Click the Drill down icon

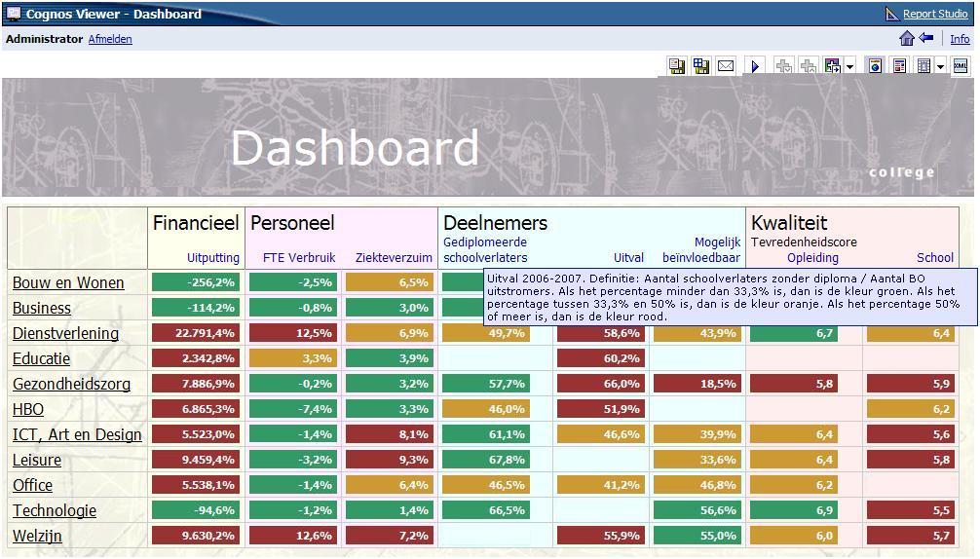click(x=783, y=65)
